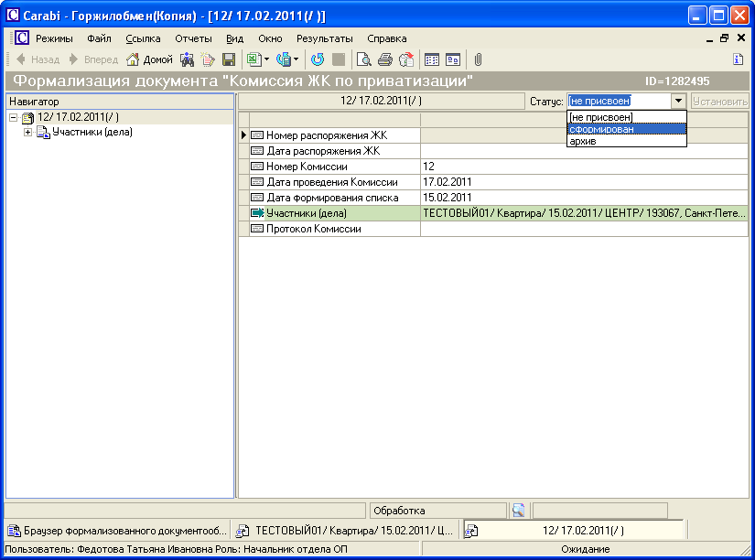This screenshot has height=560, width=755.
Task: Open the Статус combo box arrow
Action: [678, 102]
